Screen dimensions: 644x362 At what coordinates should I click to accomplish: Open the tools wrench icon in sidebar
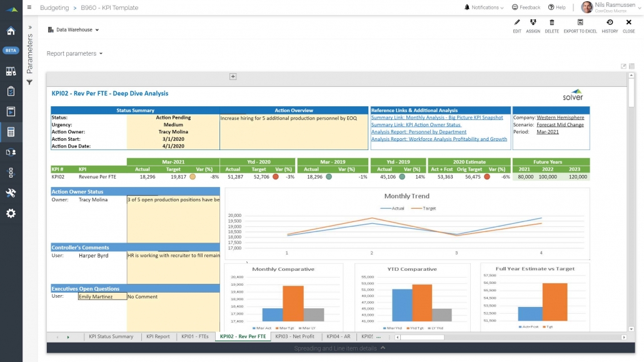pos(11,193)
